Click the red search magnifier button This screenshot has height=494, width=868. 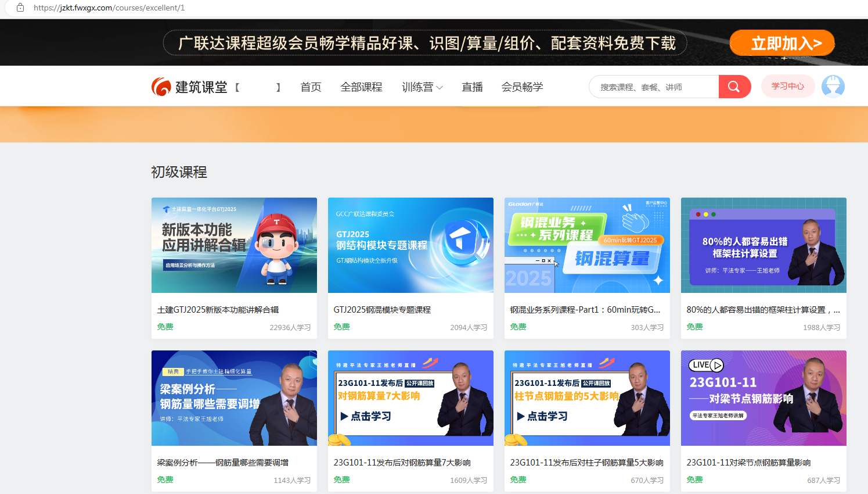[734, 87]
